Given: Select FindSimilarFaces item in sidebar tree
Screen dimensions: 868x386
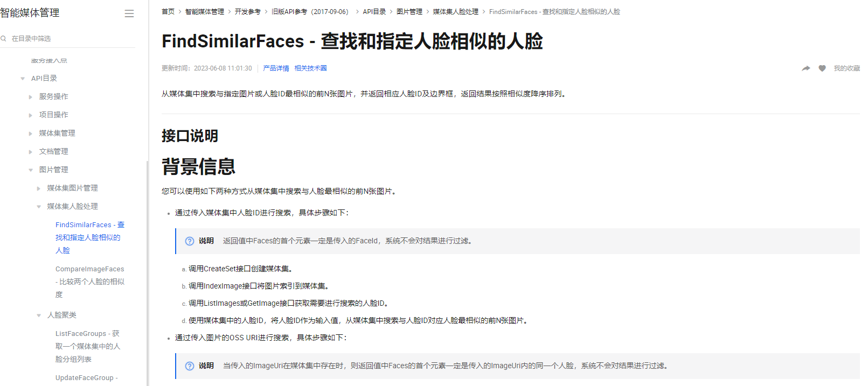Looking at the screenshot, I should (x=90, y=237).
